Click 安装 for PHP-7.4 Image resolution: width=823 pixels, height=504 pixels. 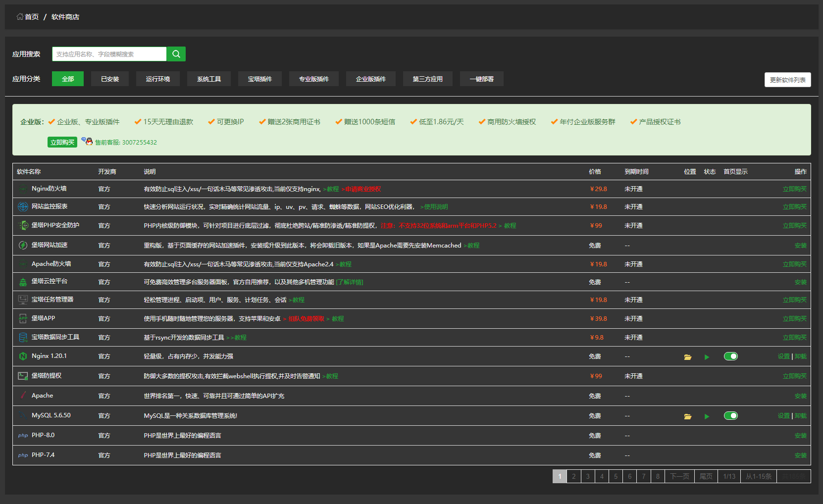click(801, 455)
